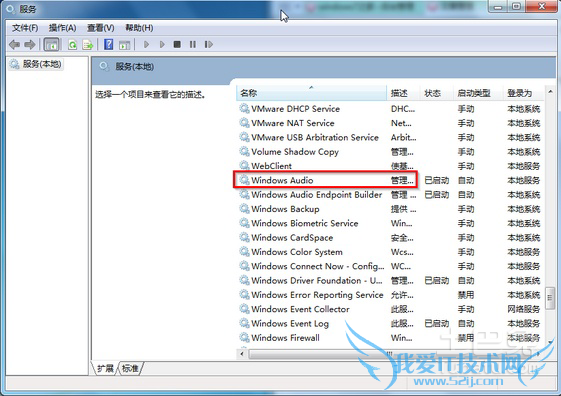This screenshot has width=561, height=396.
Task: Click the horizontal scrollbar left arrow
Action: [x=242, y=354]
